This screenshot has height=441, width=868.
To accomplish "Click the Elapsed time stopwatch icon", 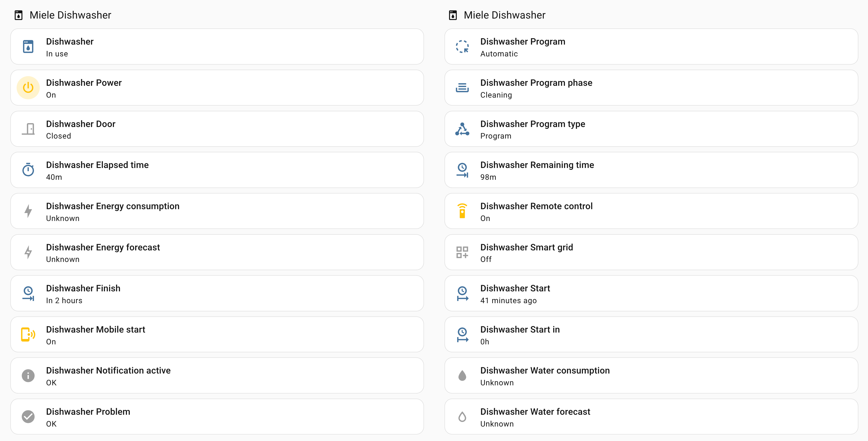I will coord(28,170).
